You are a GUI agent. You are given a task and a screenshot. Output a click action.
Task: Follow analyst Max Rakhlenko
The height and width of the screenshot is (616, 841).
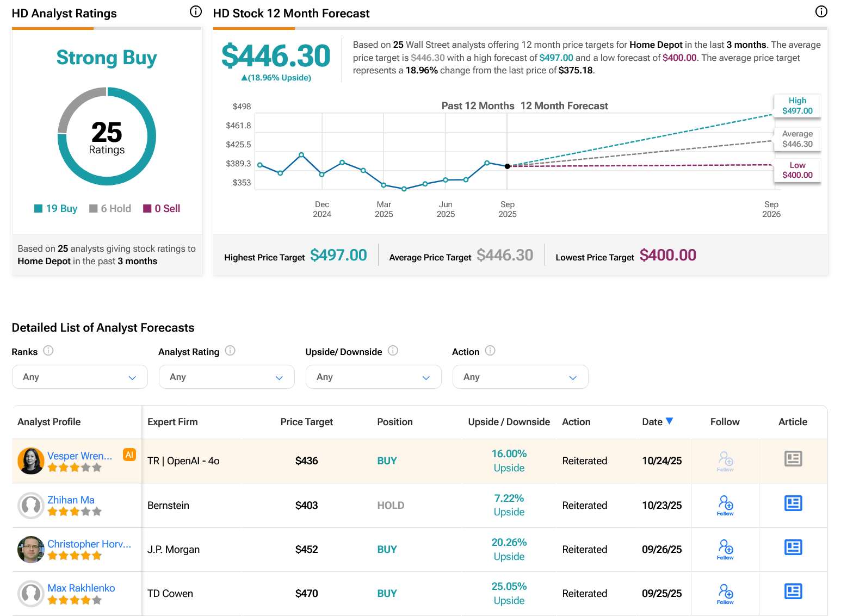point(725,594)
